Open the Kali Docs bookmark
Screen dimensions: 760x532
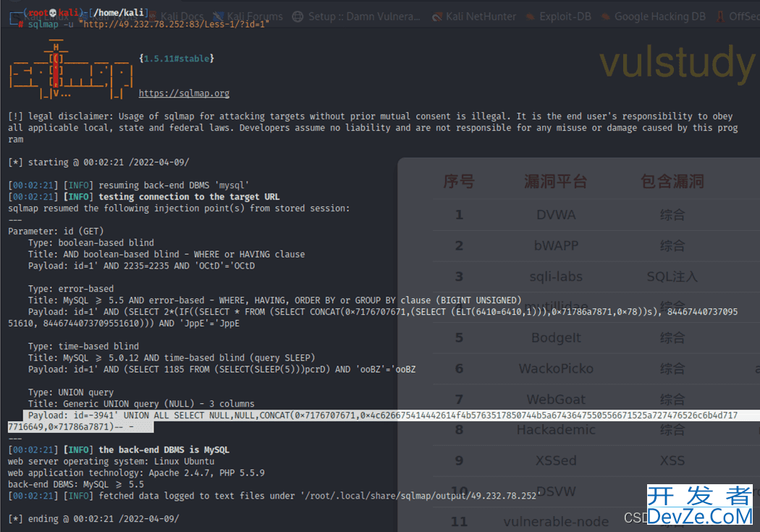176,17
